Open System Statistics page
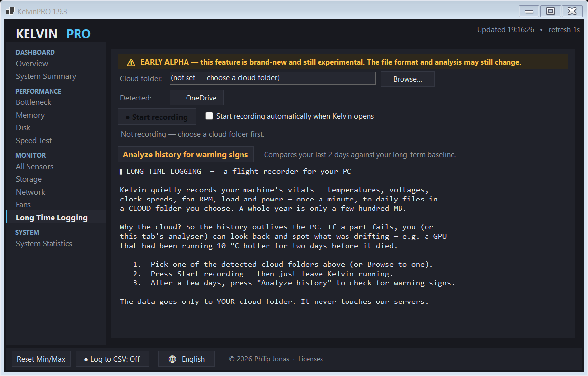The height and width of the screenshot is (376, 588). coord(44,244)
